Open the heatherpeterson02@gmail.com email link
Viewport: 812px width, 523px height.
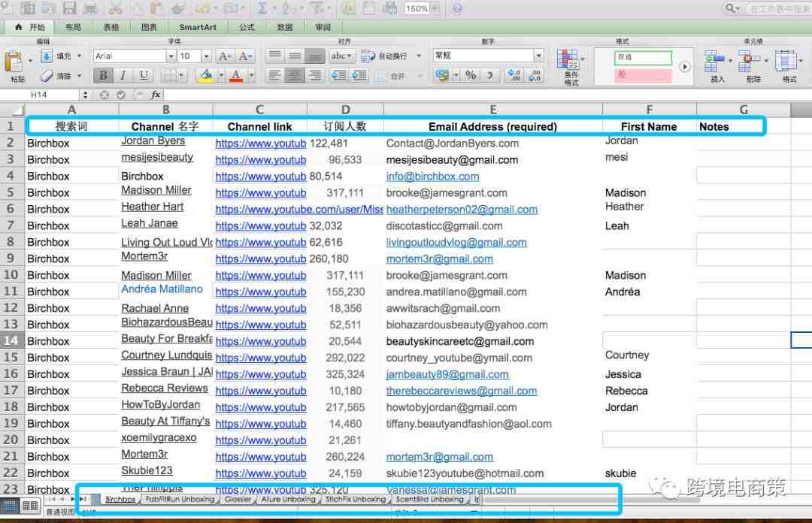tap(462, 209)
